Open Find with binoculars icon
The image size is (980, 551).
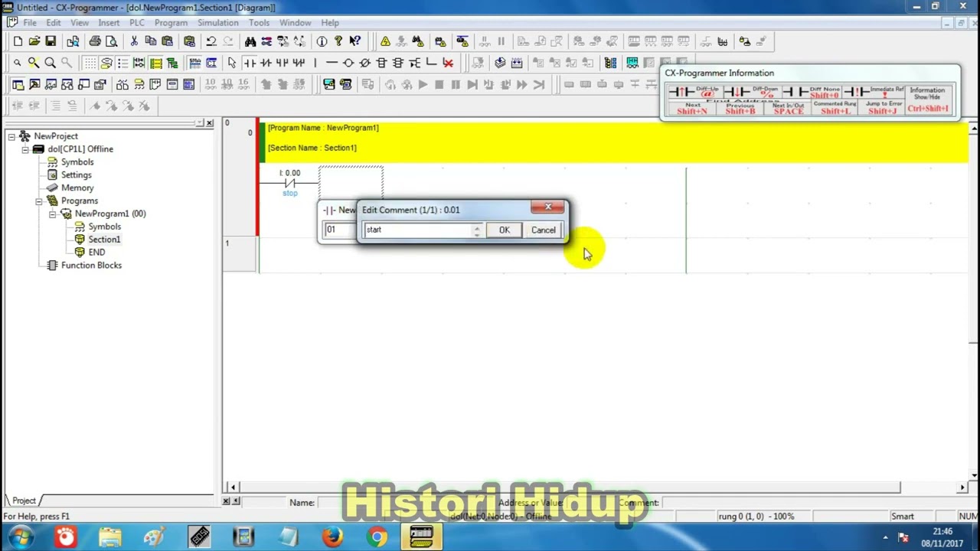[250, 41]
